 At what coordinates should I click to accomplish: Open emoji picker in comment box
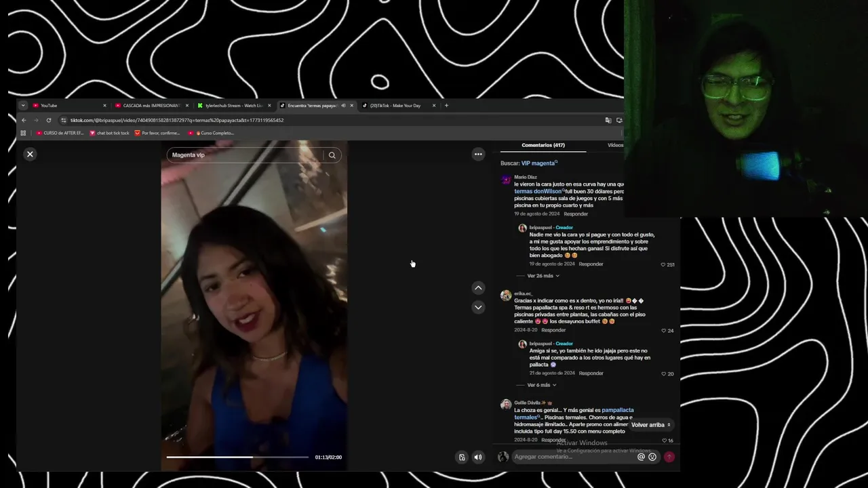click(x=652, y=457)
